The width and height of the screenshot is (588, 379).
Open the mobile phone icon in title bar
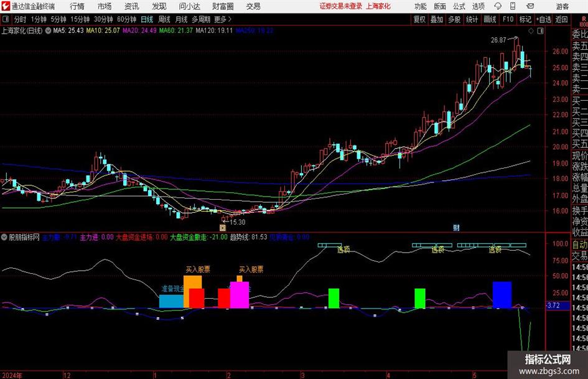pos(513,6)
